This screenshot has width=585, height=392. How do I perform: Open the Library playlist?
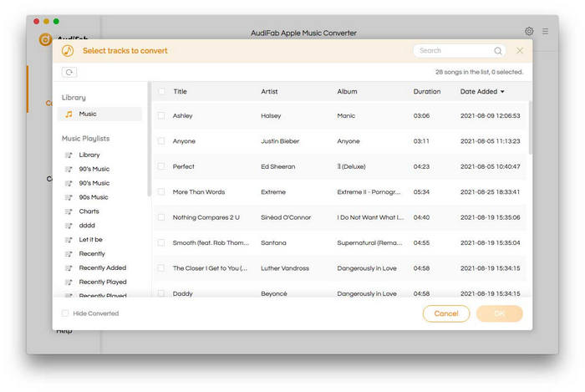[89, 155]
